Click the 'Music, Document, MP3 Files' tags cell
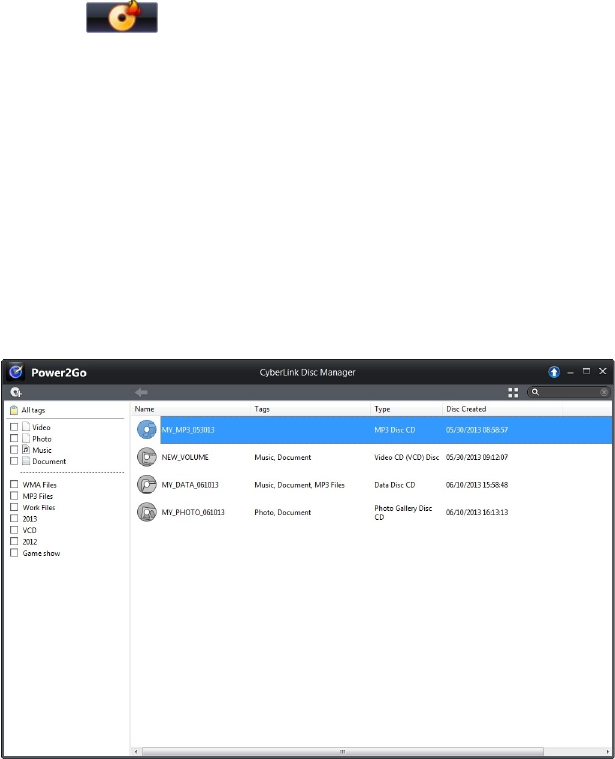This screenshot has width=615, height=759. click(300, 485)
